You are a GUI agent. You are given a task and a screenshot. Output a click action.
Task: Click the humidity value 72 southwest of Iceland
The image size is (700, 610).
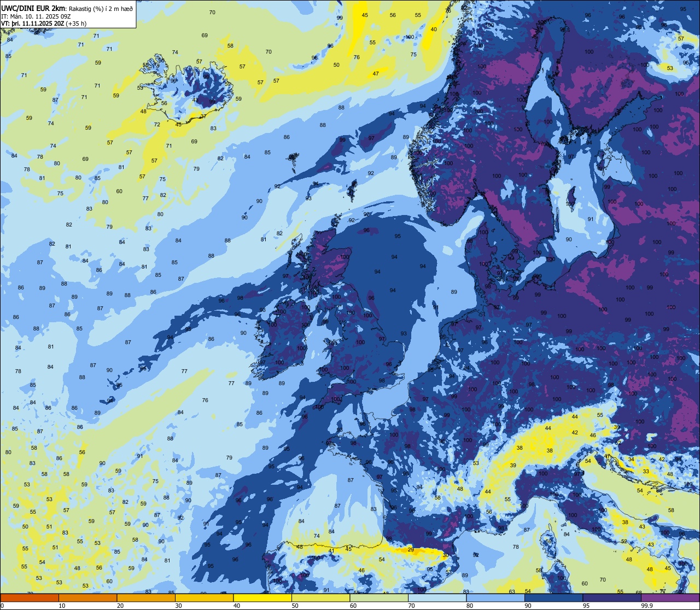coord(157,125)
